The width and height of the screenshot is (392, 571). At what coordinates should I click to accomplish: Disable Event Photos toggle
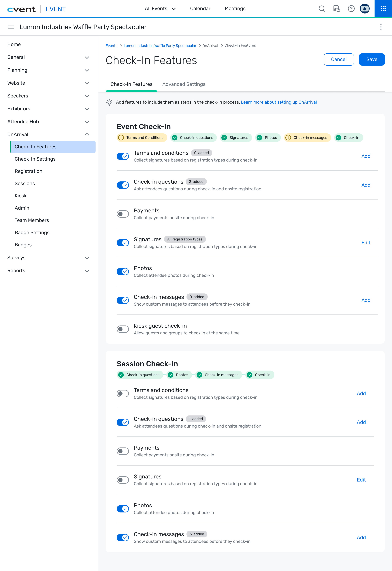(123, 272)
